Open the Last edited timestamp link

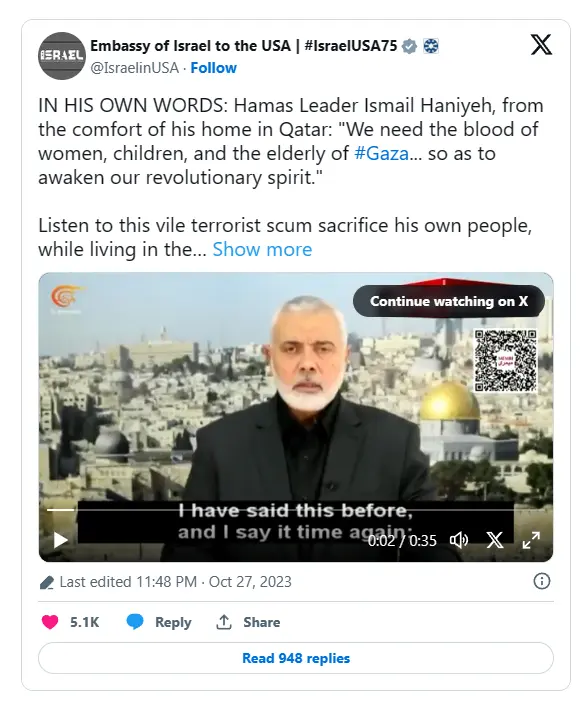pyautogui.click(x=175, y=582)
